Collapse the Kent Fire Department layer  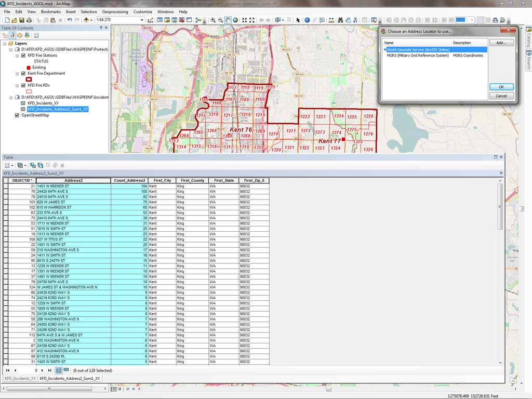click(17, 74)
